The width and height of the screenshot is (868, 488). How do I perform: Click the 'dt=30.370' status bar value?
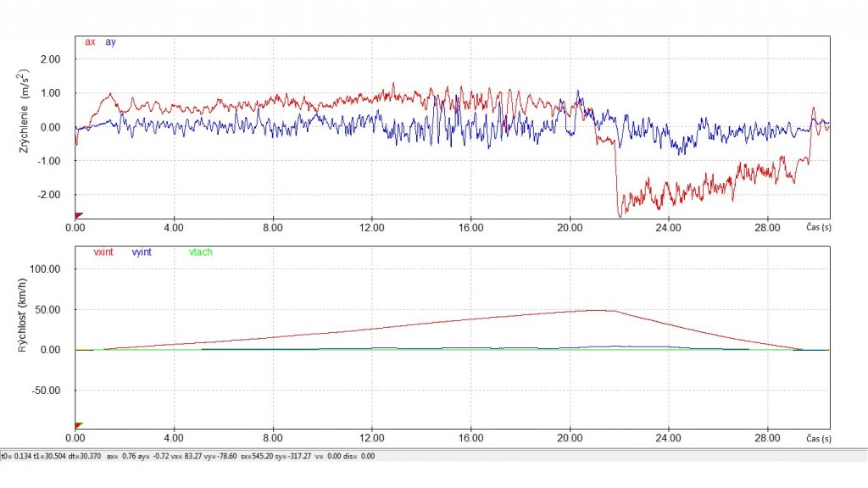84,457
